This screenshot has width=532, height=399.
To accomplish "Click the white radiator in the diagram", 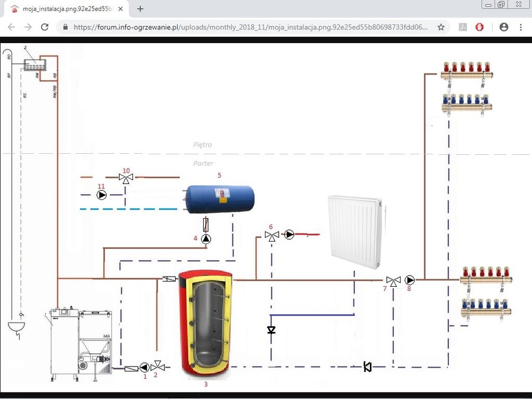I will point(355,231).
